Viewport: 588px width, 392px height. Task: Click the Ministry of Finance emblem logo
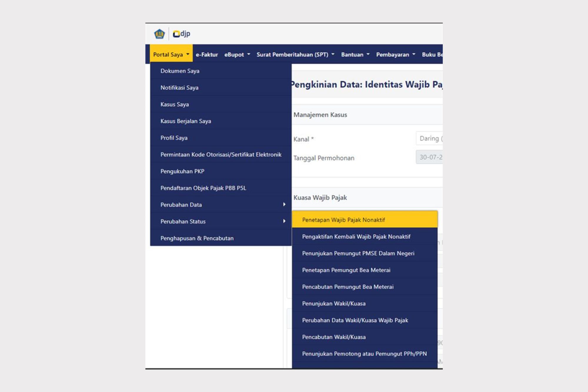[x=159, y=34]
